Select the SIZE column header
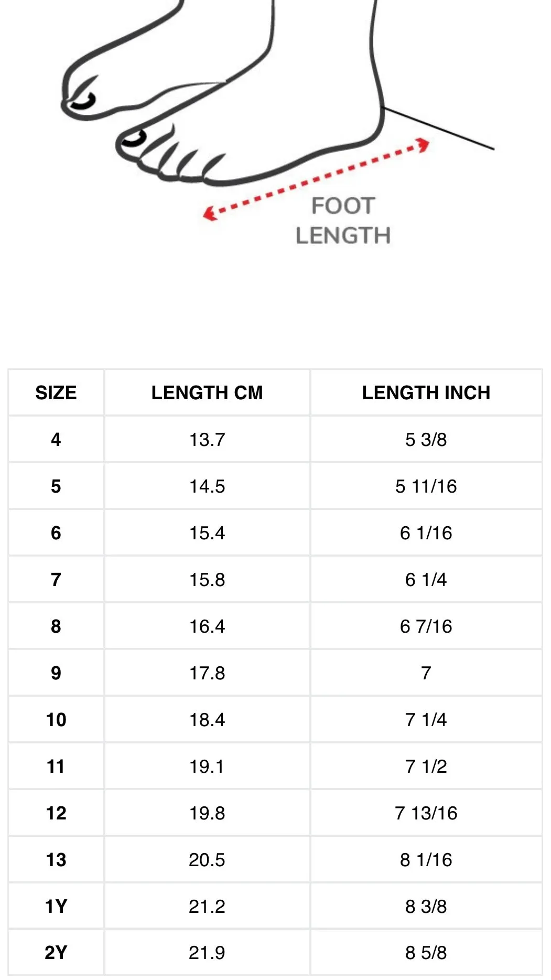Image resolution: width=551 pixels, height=980 pixels. coord(56,392)
